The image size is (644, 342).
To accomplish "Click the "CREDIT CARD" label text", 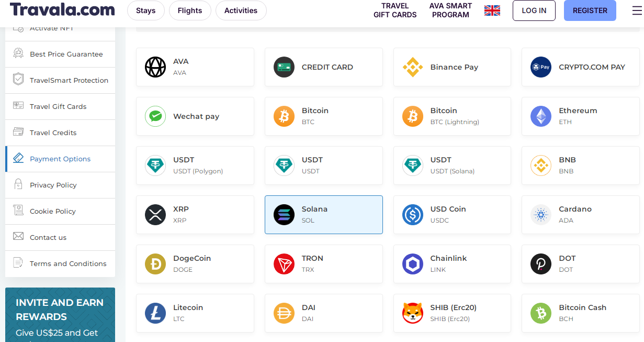I will [x=327, y=67].
